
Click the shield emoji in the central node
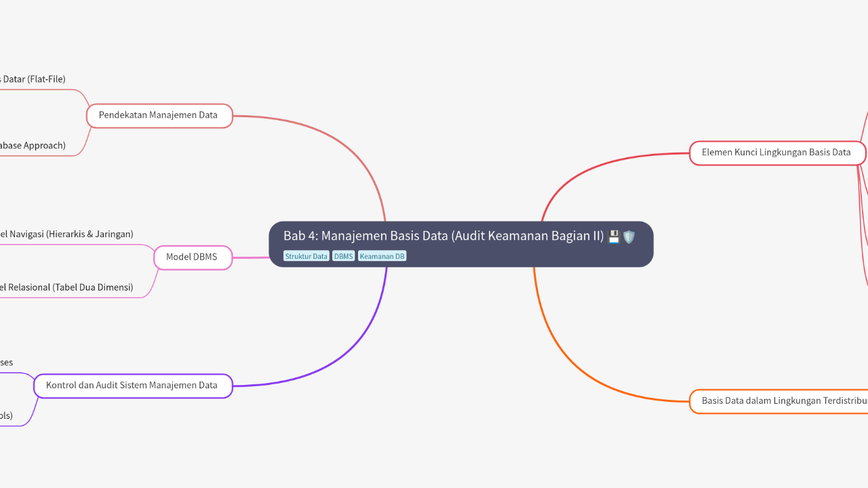[629, 237]
